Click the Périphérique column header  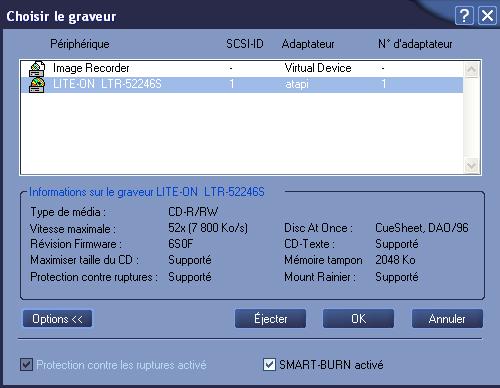80,44
